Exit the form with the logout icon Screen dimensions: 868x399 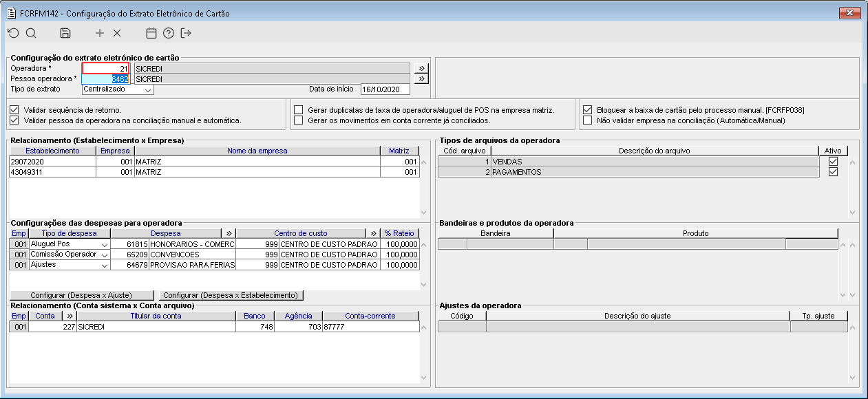coord(186,33)
